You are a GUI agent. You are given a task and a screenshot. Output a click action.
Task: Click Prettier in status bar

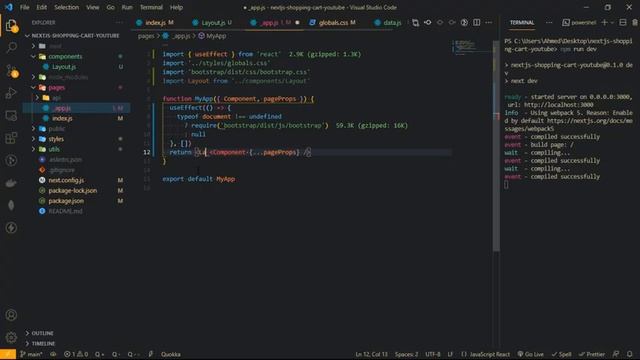(592, 354)
